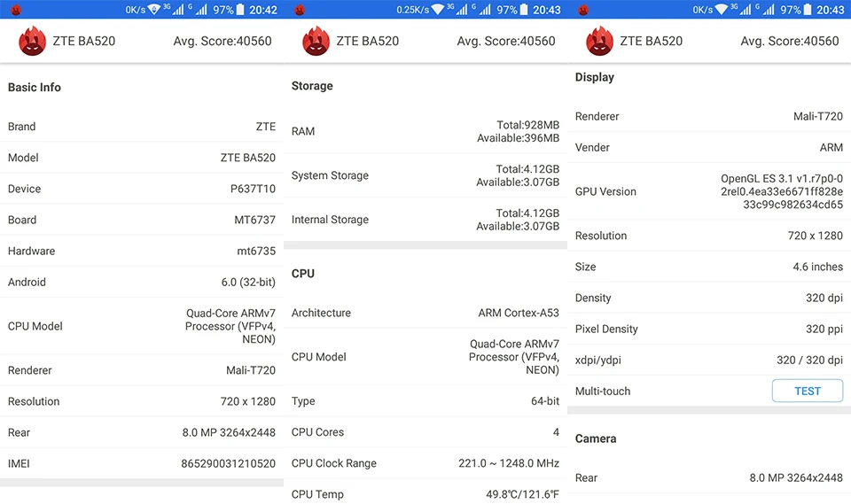This screenshot has height=504, width=851.
Task: Tap the Renderer Mali-T720 value under Basic Info
Action: click(x=251, y=370)
